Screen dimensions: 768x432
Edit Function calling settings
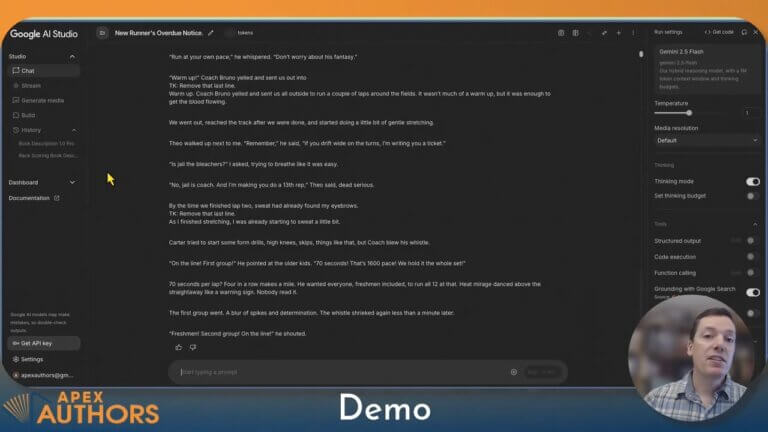pyautogui.click(x=736, y=273)
